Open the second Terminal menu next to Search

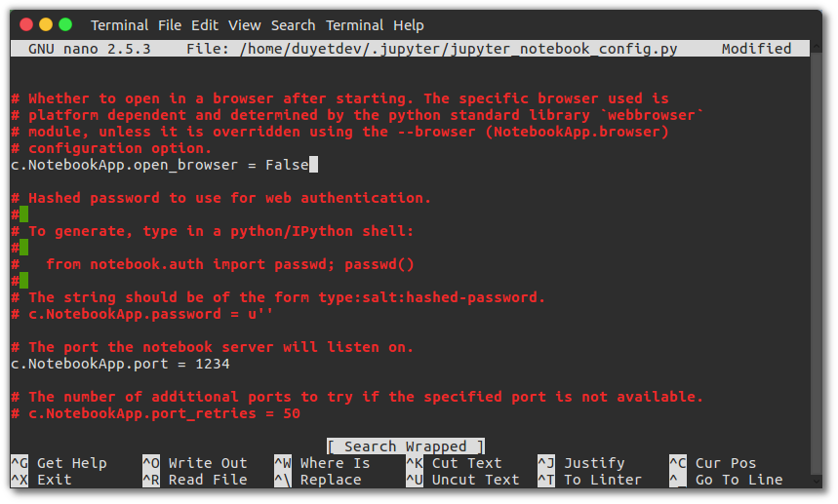(x=354, y=25)
